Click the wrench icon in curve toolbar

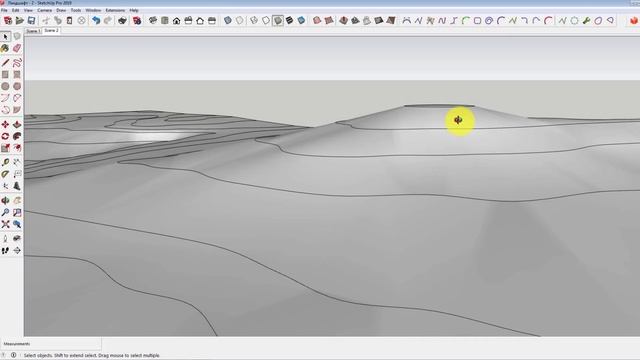click(587, 20)
